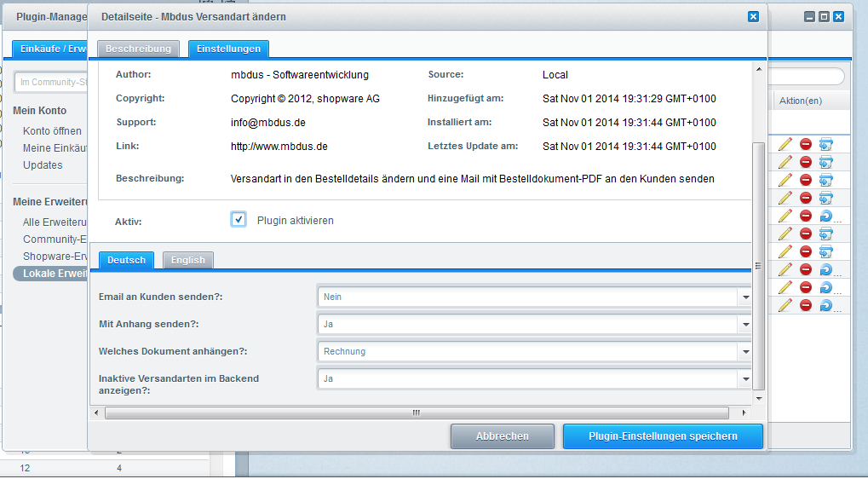Screen dimensions: 868x479
Task: Click the pencil edit icon in the first plugin row
Action: pos(785,144)
